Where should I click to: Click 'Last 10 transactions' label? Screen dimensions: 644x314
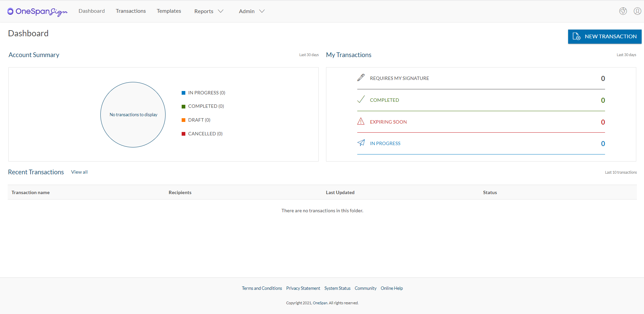(x=621, y=172)
